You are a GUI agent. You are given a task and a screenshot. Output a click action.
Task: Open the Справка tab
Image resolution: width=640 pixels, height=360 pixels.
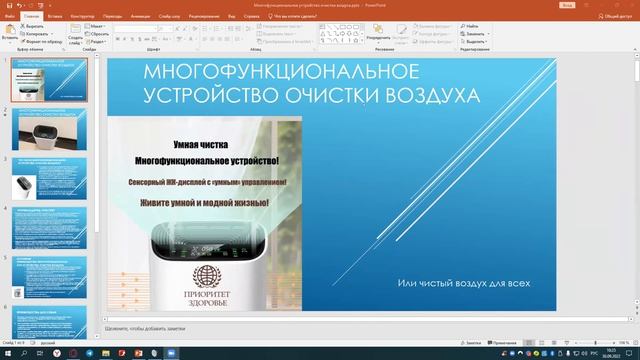coord(251,16)
